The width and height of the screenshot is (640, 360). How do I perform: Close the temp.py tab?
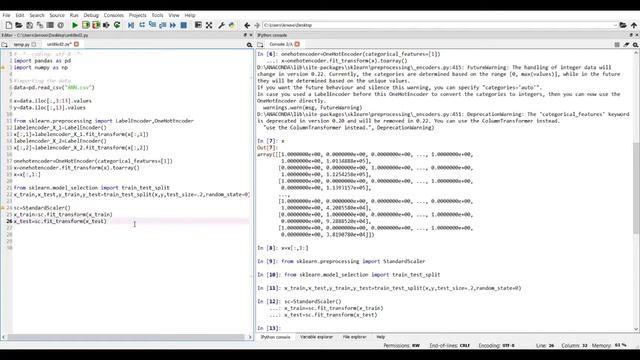(34, 44)
